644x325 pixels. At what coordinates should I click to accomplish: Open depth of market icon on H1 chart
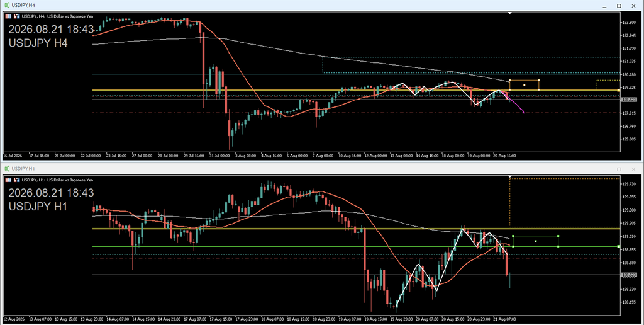tap(17, 180)
